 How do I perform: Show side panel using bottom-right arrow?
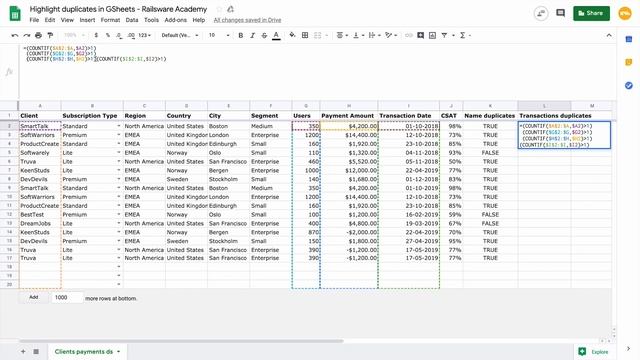[629, 349]
